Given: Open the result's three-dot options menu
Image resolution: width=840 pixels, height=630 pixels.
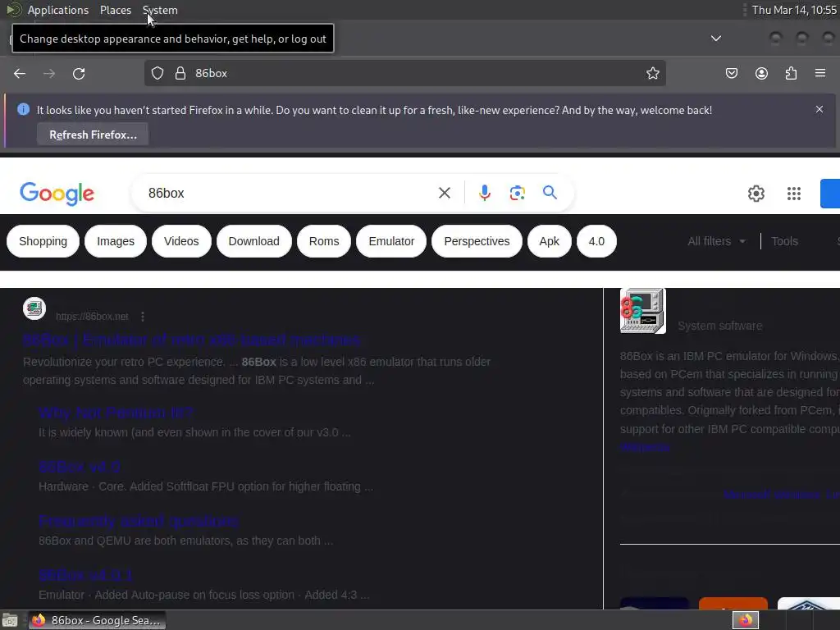Looking at the screenshot, I should pos(143,317).
